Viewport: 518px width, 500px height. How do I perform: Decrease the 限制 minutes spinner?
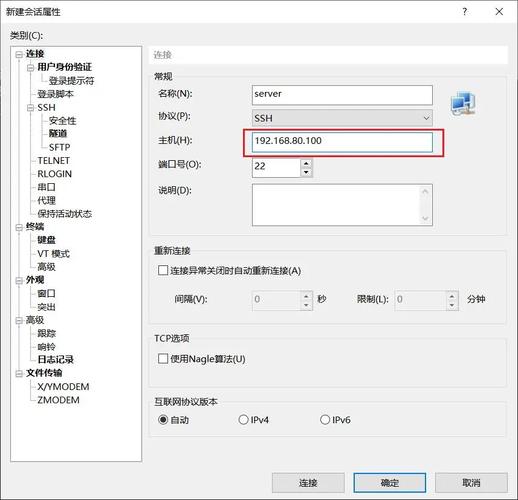(x=452, y=305)
